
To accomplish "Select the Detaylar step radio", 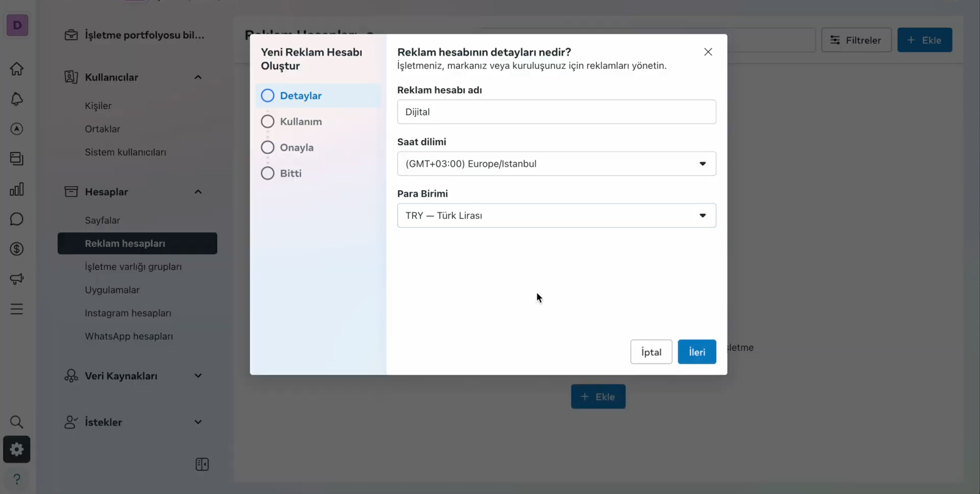I will pyautogui.click(x=267, y=96).
